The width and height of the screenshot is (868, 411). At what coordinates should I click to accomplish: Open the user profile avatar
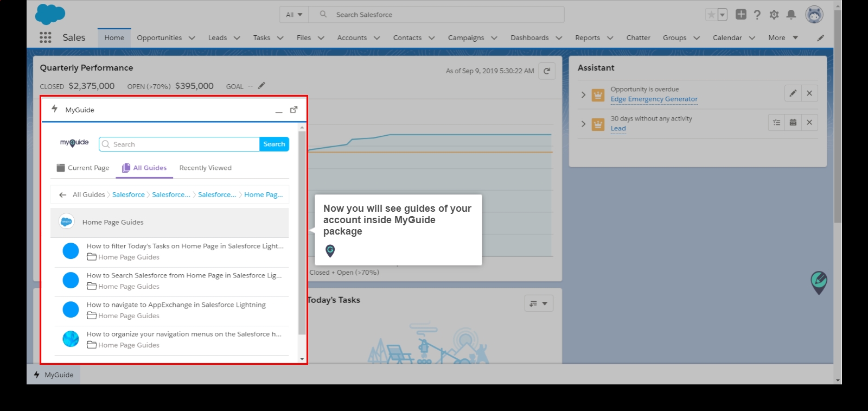[814, 15]
